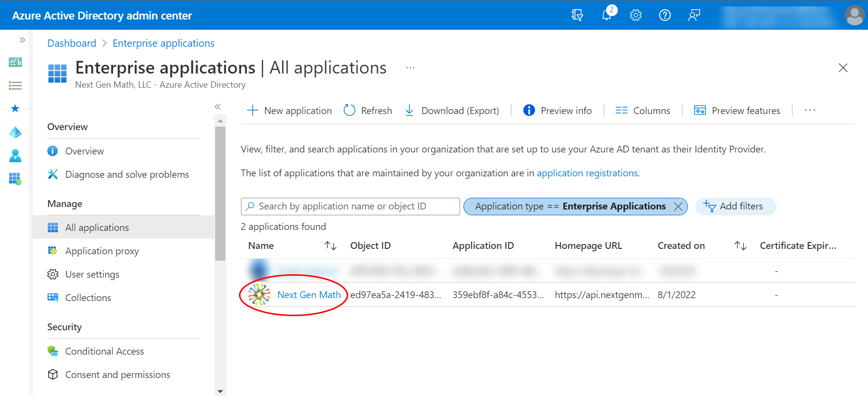Click Add filters button
Viewport: 868px width, 396px height.
point(735,207)
